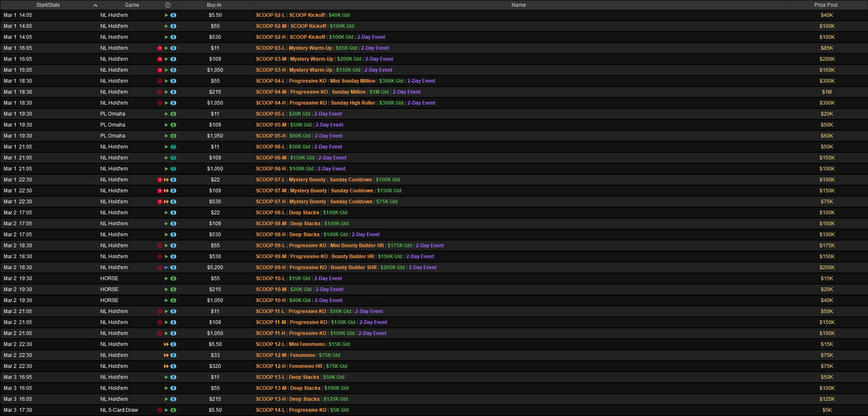This screenshot has width=868, height=416.
Task: Click mystery bounty icon on SCOOP 03-L row
Action: 160,48
